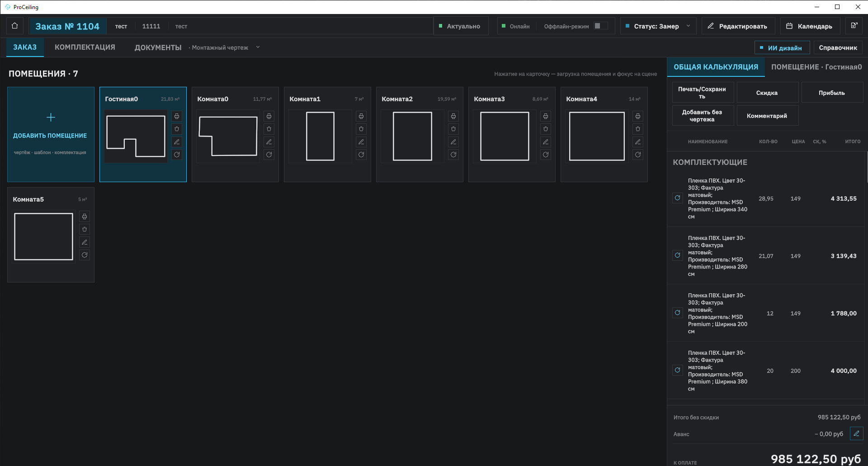The height and width of the screenshot is (466, 868).
Task: Open the Календарь button
Action: click(810, 26)
